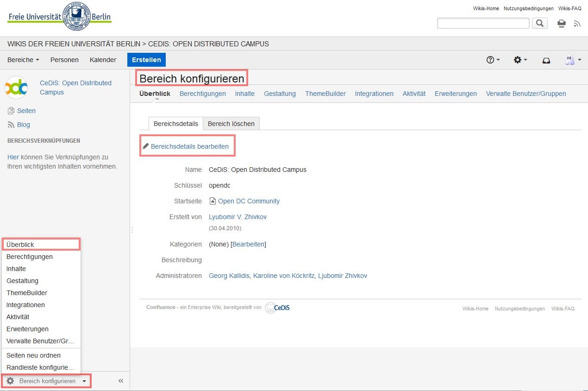588x391 pixels.
Task: Switch to the ThemeBuilder tab
Action: tap(325, 94)
